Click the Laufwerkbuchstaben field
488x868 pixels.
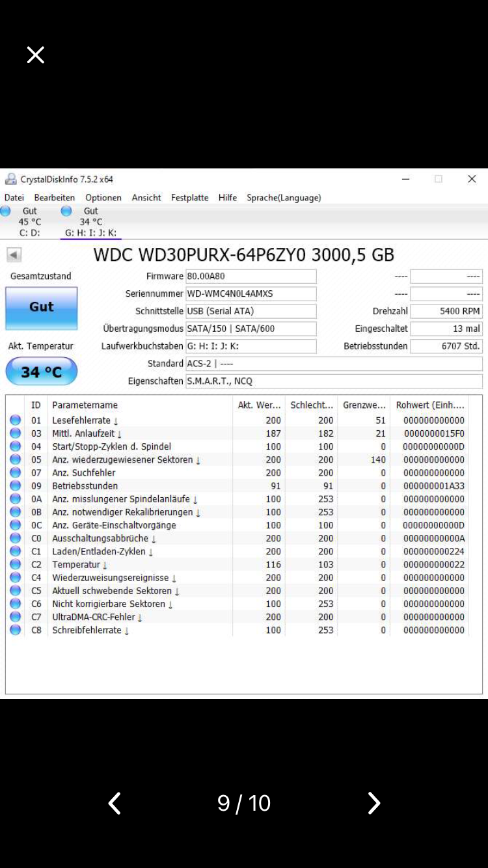coord(251,346)
